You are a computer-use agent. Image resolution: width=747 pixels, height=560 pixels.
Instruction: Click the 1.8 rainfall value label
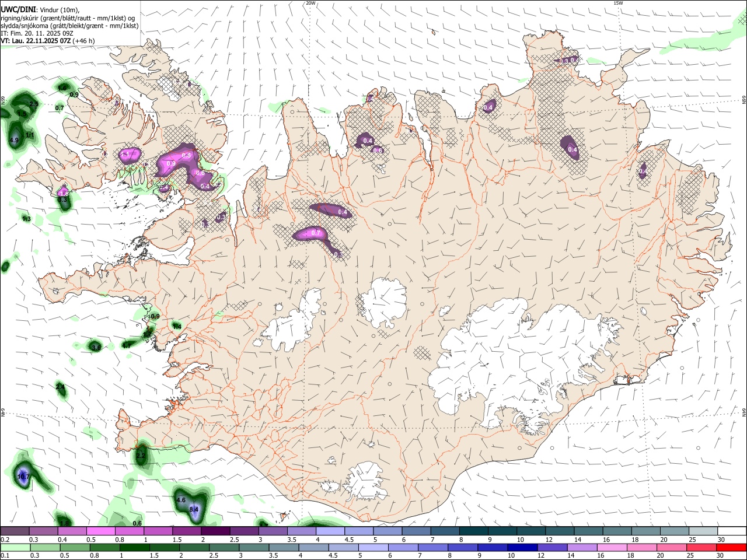click(x=64, y=523)
